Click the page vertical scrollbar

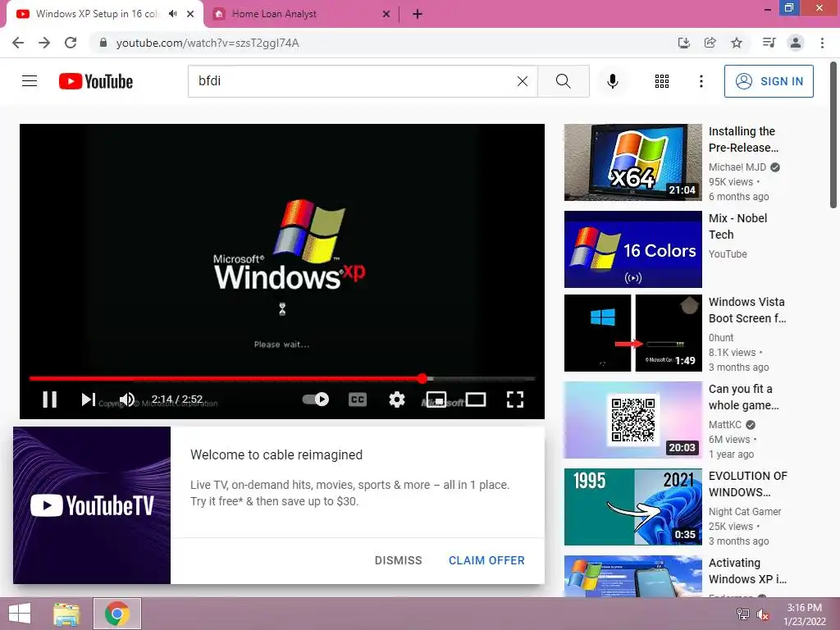(833, 135)
